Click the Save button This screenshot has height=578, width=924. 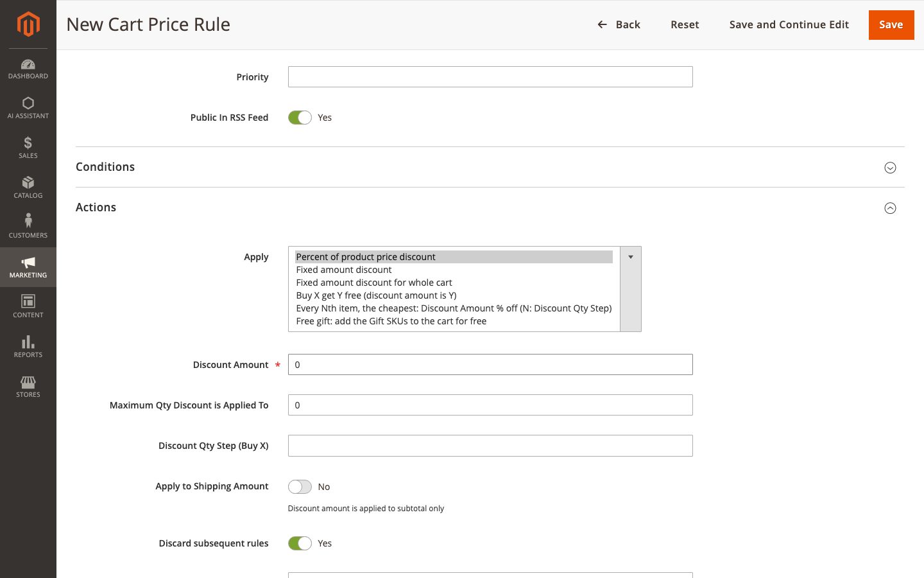pyautogui.click(x=891, y=25)
